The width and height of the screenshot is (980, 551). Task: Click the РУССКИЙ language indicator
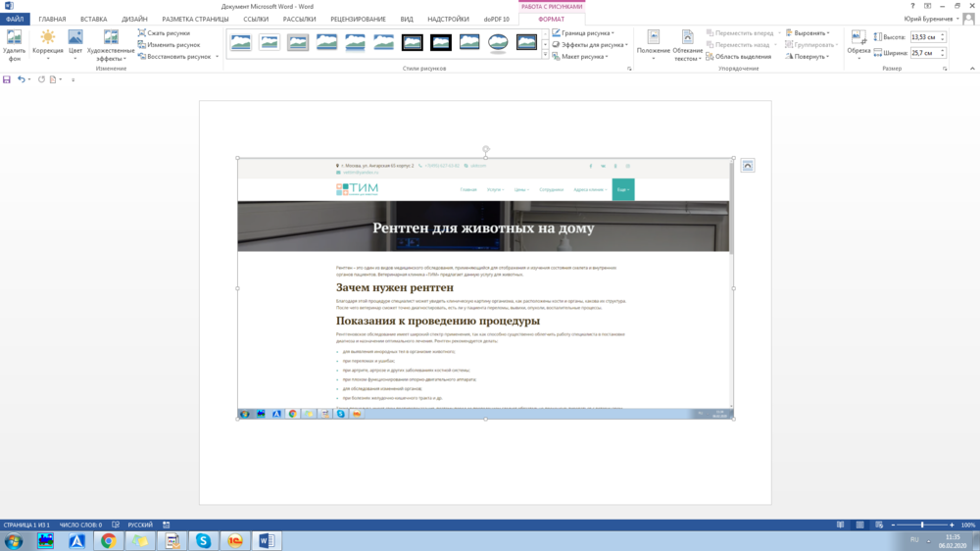[x=140, y=525]
